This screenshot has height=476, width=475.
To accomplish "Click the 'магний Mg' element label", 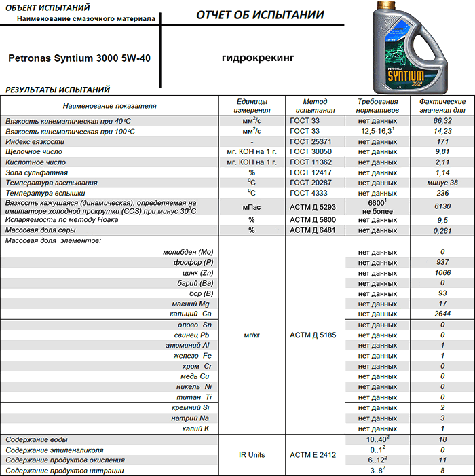I will [191, 304].
